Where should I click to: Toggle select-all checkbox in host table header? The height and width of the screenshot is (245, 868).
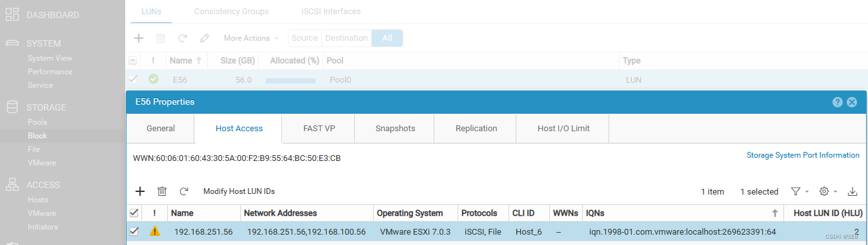134,213
